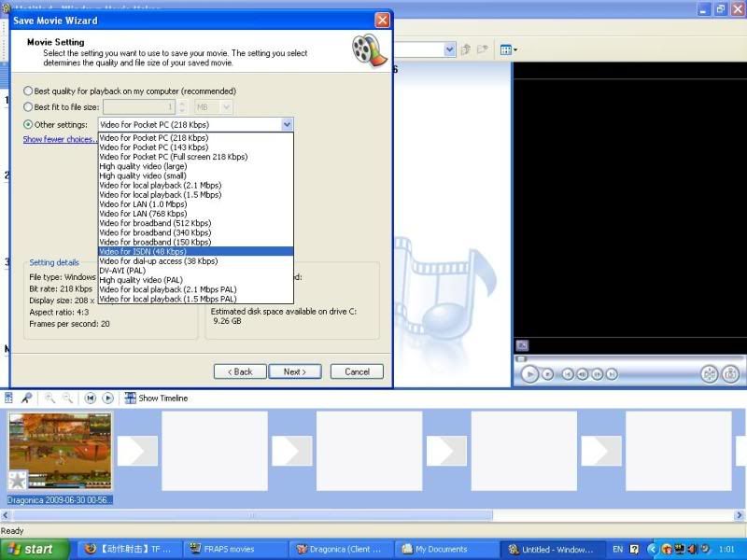Click the first transition cell in storyboard

(x=137, y=451)
